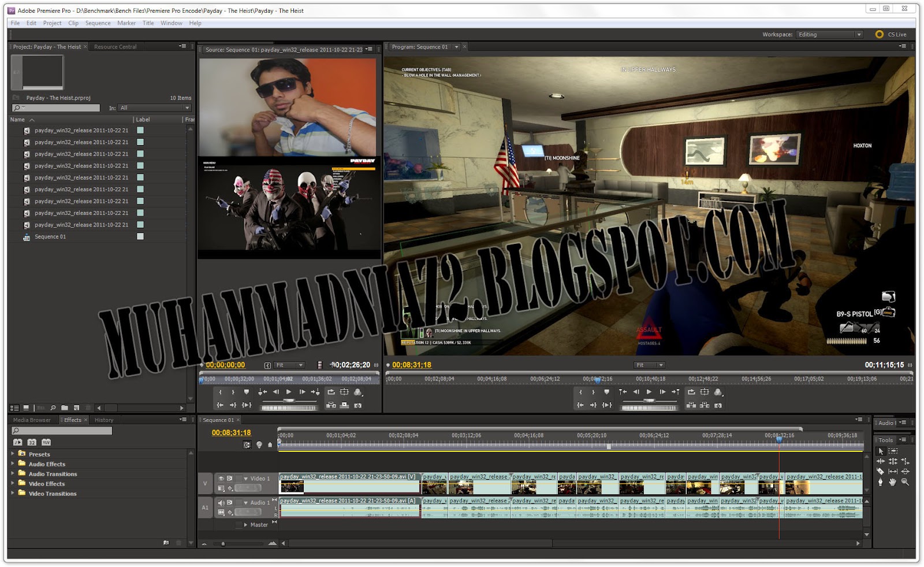This screenshot has width=924, height=567.
Task: Create new bin in Project panel
Action: pos(65,407)
